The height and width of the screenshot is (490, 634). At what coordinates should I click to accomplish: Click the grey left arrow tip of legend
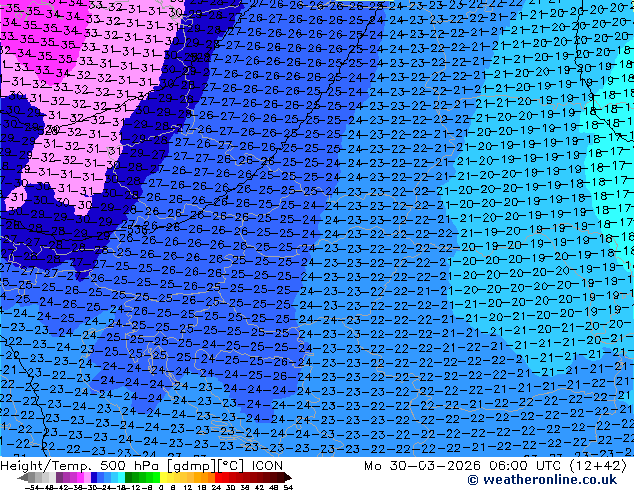(23, 478)
